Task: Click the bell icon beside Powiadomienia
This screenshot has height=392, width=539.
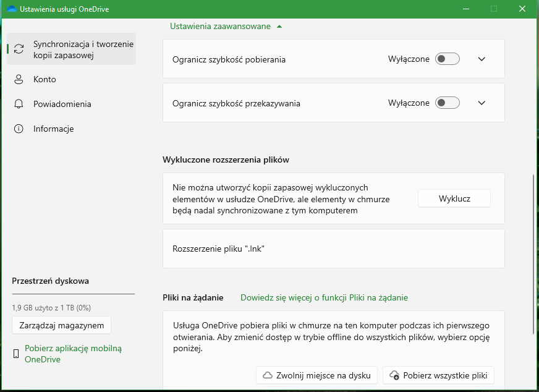Action: (19, 104)
